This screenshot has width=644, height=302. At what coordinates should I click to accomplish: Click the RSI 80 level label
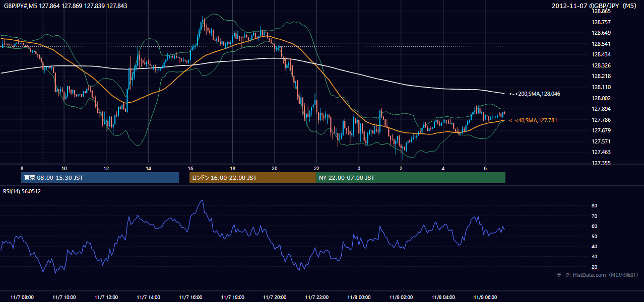click(594, 206)
